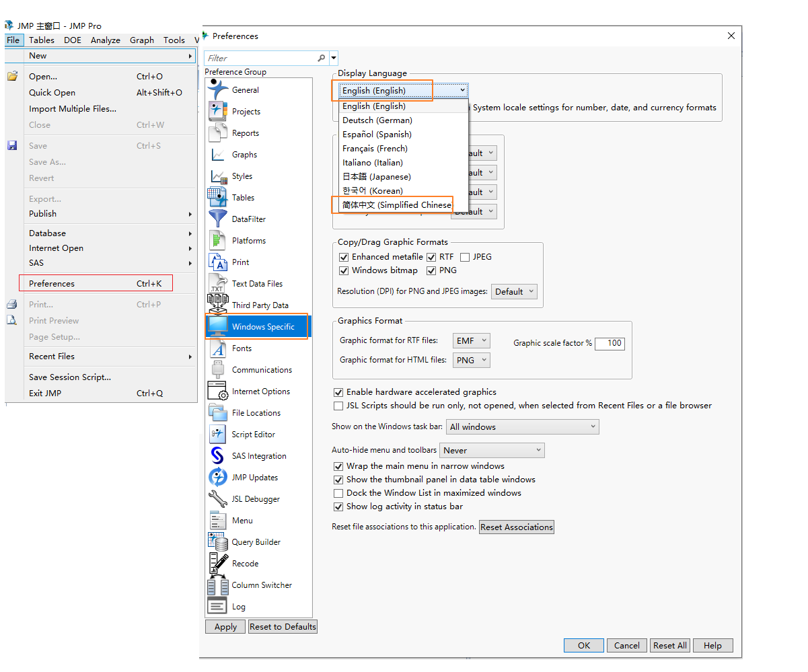The image size is (808, 672).
Task: Select the Reports preference icon
Action: coord(218,133)
